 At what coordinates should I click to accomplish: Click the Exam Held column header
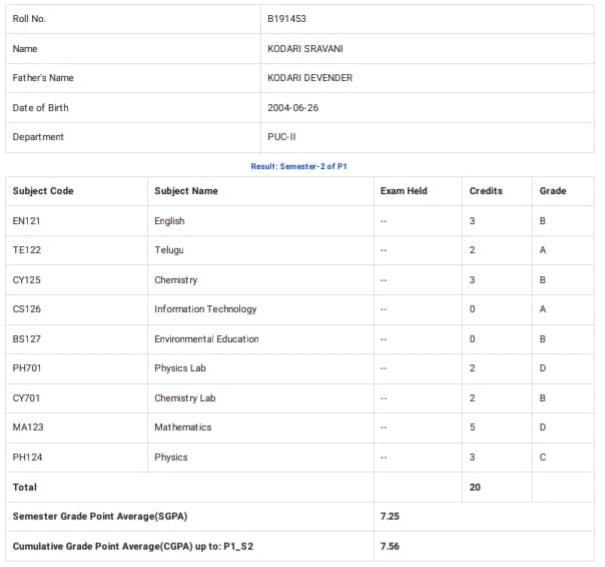tap(404, 191)
